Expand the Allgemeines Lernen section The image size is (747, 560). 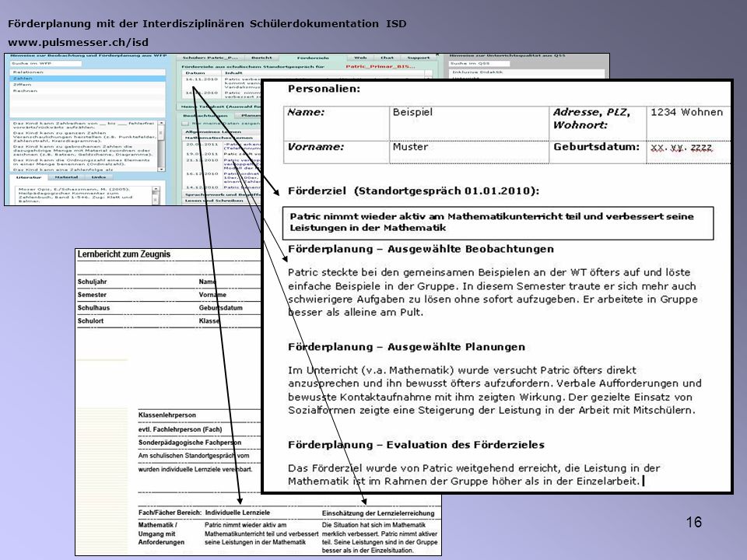(x=222, y=131)
